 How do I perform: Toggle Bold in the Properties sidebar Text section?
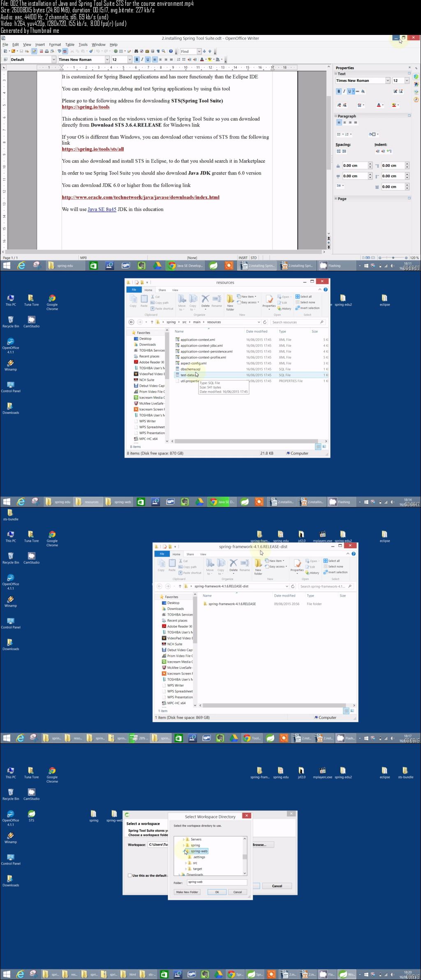coord(339,91)
